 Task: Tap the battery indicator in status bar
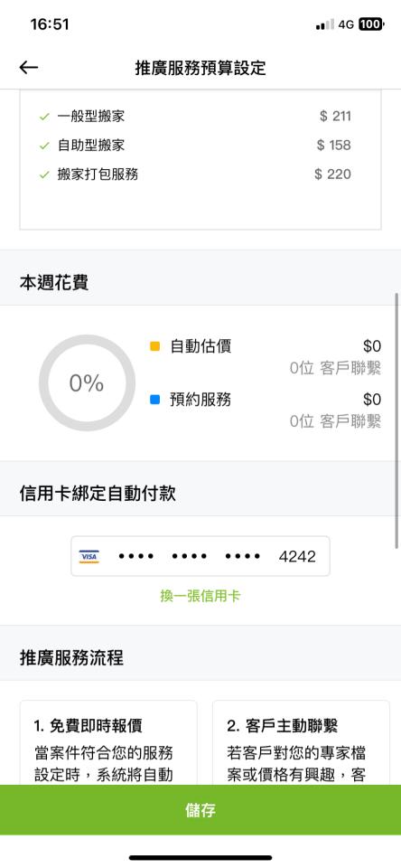coord(371,24)
